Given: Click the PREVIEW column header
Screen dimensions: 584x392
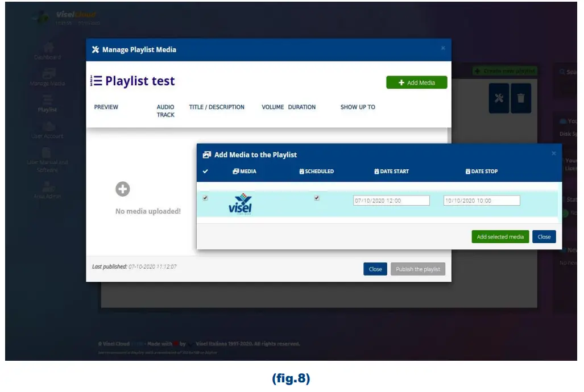Looking at the screenshot, I should (106, 107).
